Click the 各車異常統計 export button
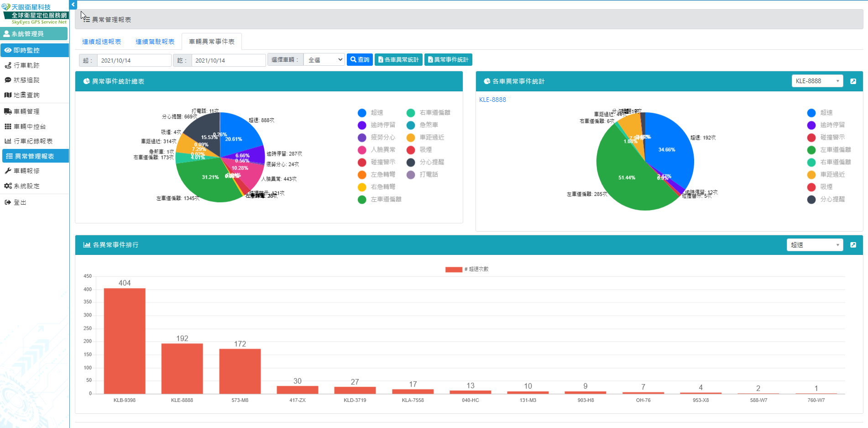The height and width of the screenshot is (428, 868). 398,60
